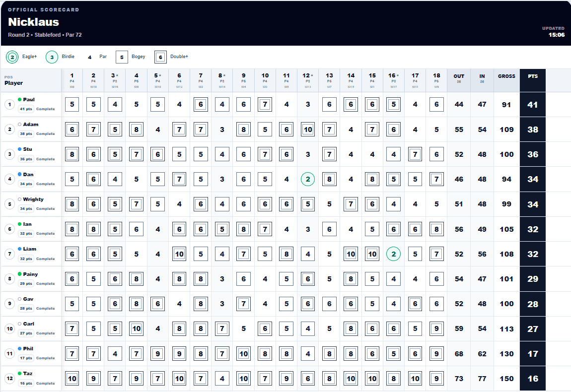The width and height of the screenshot is (571, 392).
Task: Open player name Carl
Action: pyautogui.click(x=28, y=324)
